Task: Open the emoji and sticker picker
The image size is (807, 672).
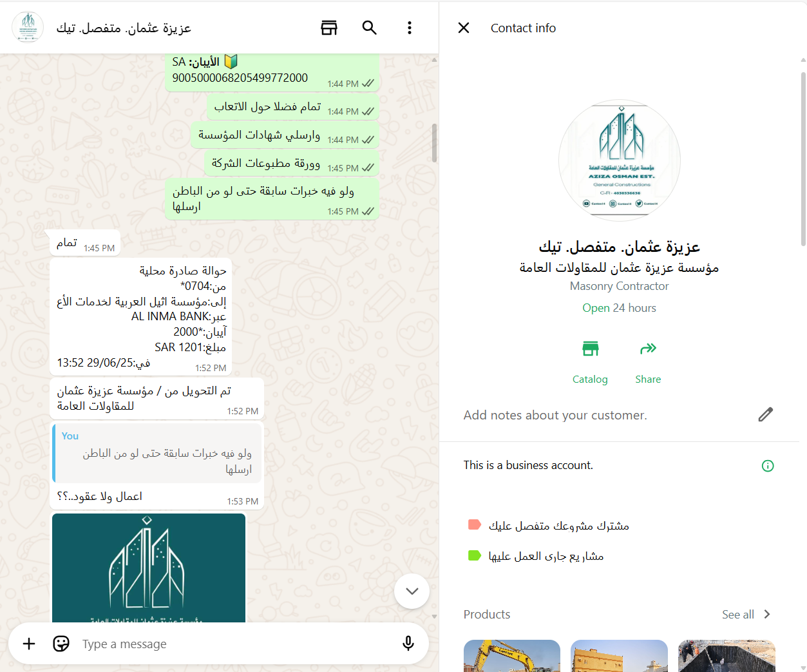Action: (61, 644)
